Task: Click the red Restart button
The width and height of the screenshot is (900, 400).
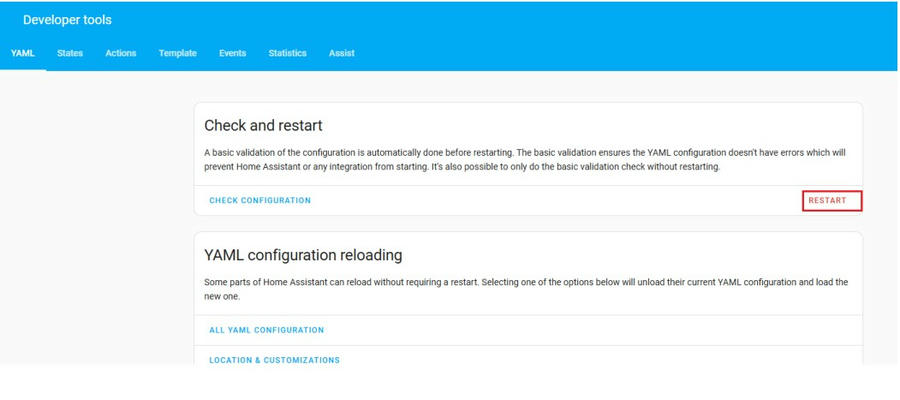Action: pyautogui.click(x=828, y=201)
